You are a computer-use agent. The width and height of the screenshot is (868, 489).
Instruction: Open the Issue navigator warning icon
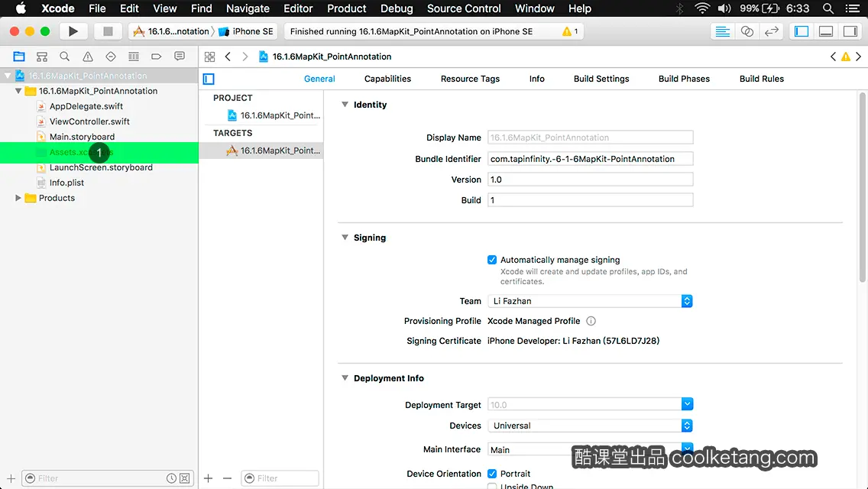[x=87, y=57]
